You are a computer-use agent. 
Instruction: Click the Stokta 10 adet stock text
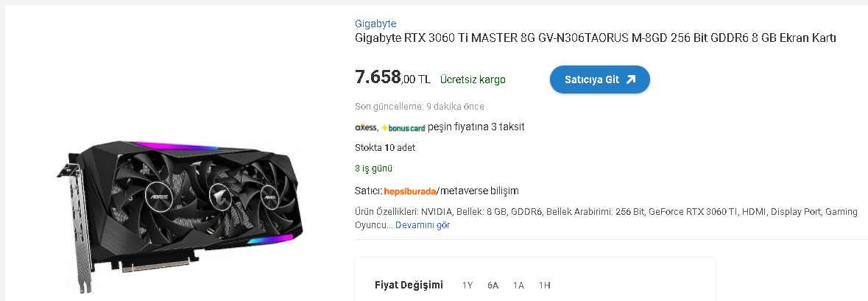[385, 148]
